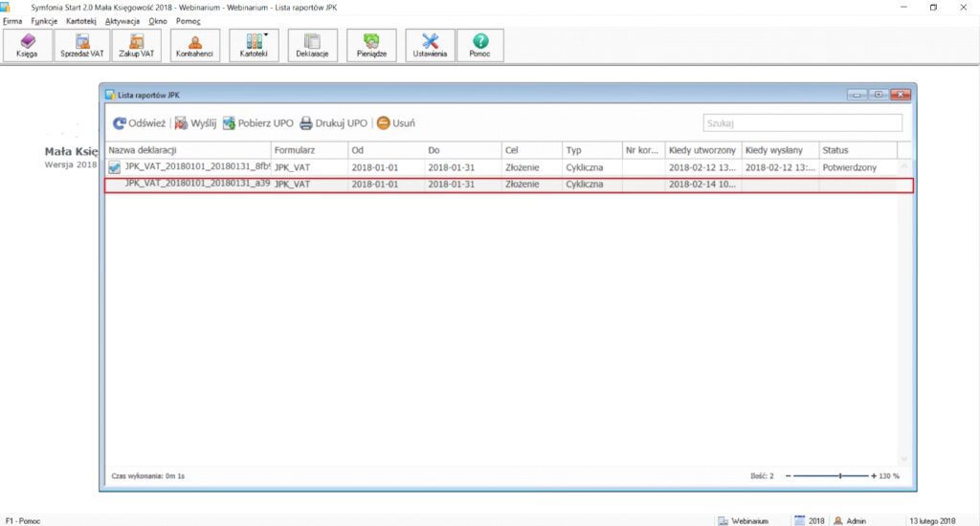
Task: Open Zakup VAT register
Action: [x=136, y=45]
